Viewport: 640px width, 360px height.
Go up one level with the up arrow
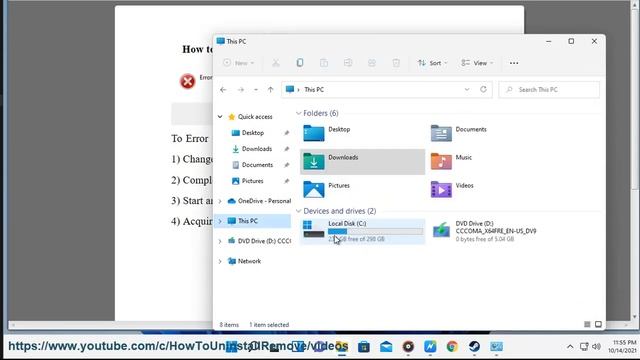(271, 90)
